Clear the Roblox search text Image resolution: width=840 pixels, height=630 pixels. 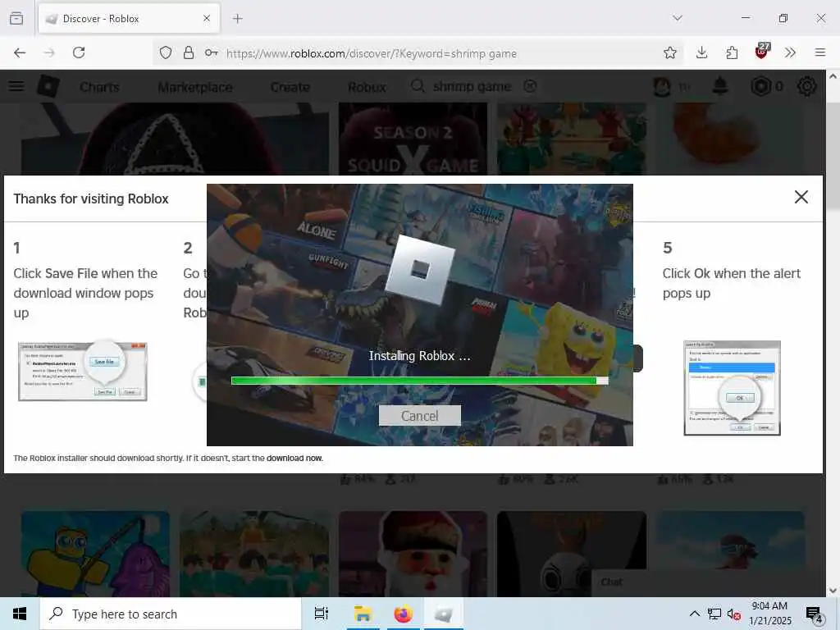[x=530, y=86]
